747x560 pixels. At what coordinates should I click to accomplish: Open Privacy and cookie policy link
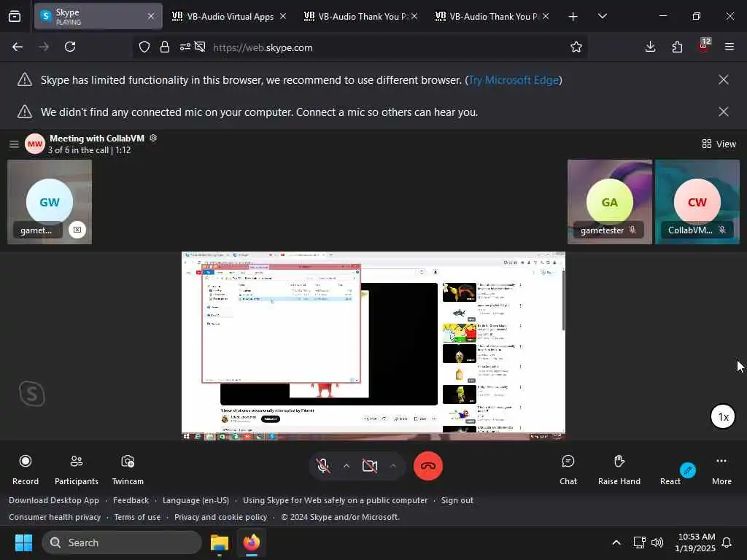pos(220,517)
